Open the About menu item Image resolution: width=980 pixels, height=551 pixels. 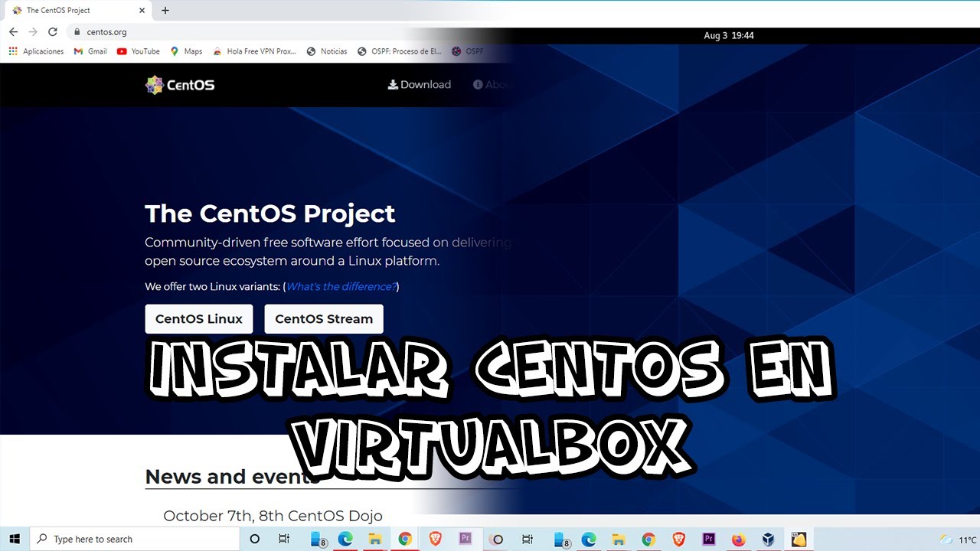coord(492,85)
